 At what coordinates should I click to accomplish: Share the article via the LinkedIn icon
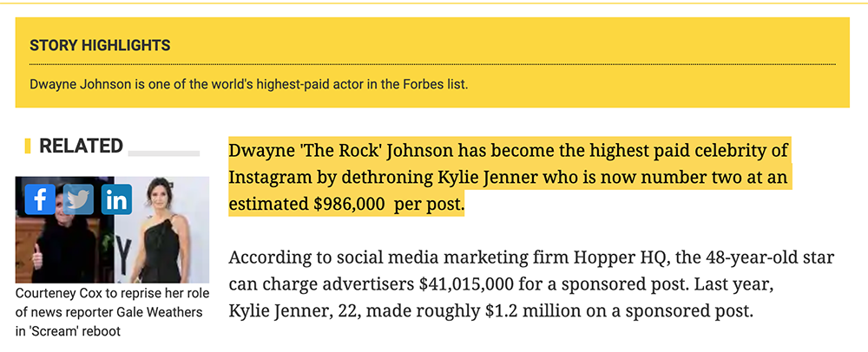point(116,199)
